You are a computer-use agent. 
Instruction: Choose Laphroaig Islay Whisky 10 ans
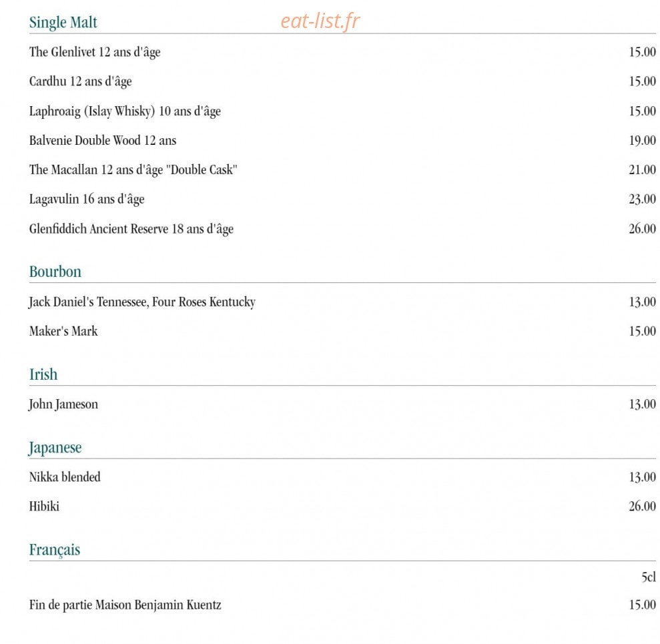(x=125, y=111)
